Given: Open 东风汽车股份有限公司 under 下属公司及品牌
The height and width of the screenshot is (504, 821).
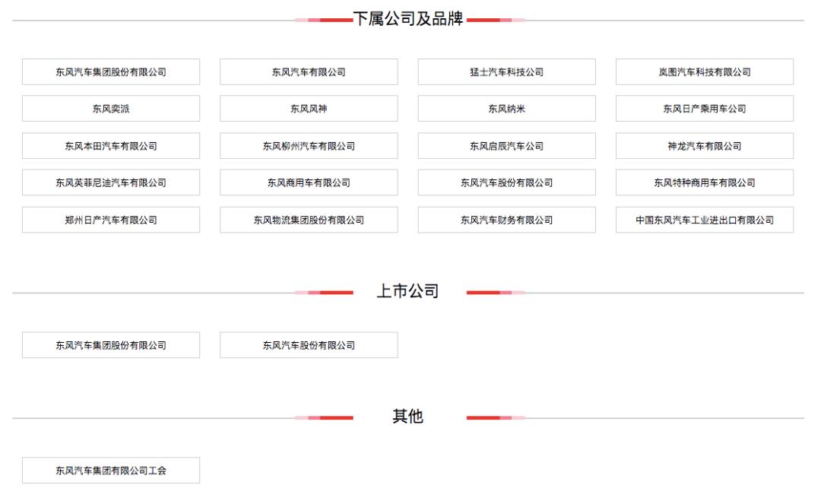Looking at the screenshot, I should point(506,182).
